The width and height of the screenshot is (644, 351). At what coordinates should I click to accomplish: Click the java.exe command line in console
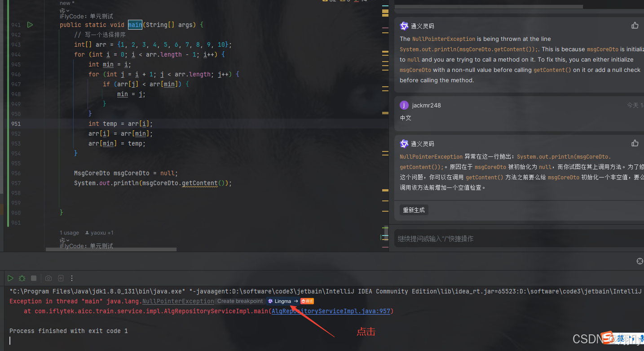click(326, 291)
